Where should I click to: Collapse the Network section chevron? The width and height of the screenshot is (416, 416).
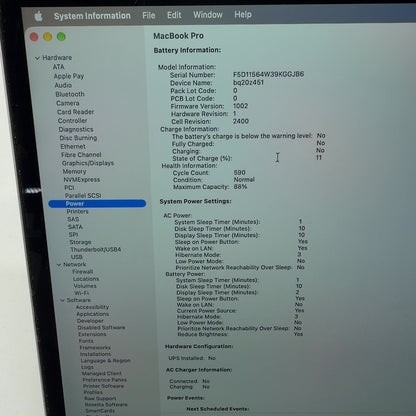pyautogui.click(x=59, y=265)
